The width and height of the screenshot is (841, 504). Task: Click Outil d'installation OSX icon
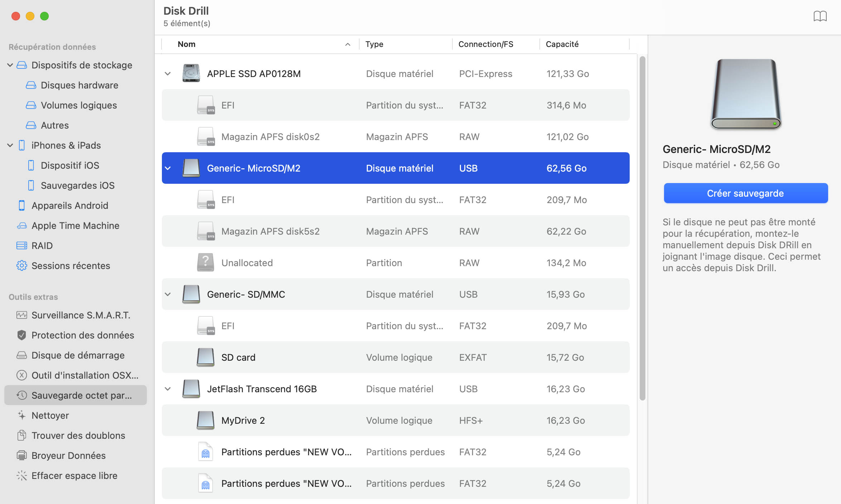click(x=21, y=375)
